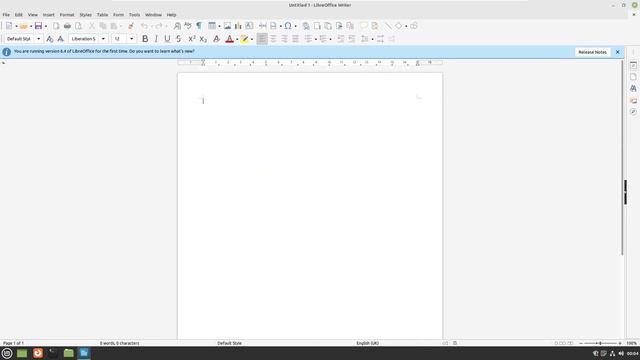Click the Clone Formatting paintbrush icon
Screen dimensions: 640x360
pyautogui.click(x=131, y=26)
